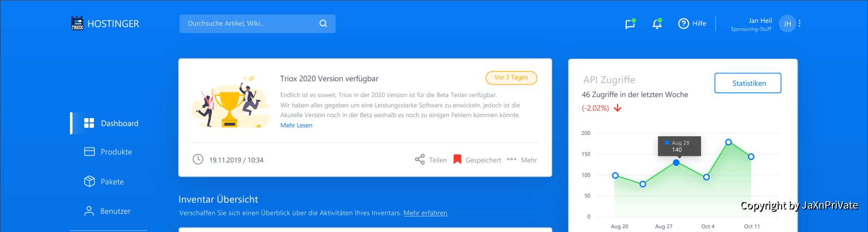Screen dimensions: 868x232
Task: Open the notifications bell icon
Action: (657, 24)
